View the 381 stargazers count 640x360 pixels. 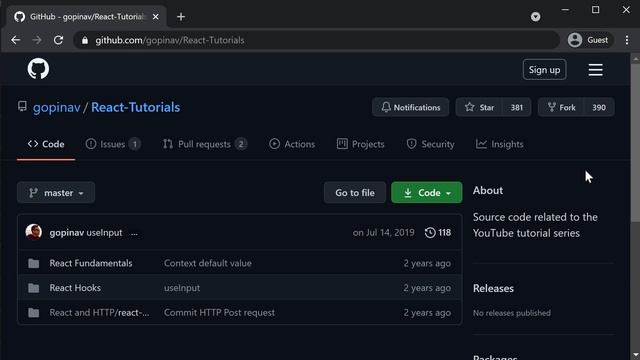(517, 107)
